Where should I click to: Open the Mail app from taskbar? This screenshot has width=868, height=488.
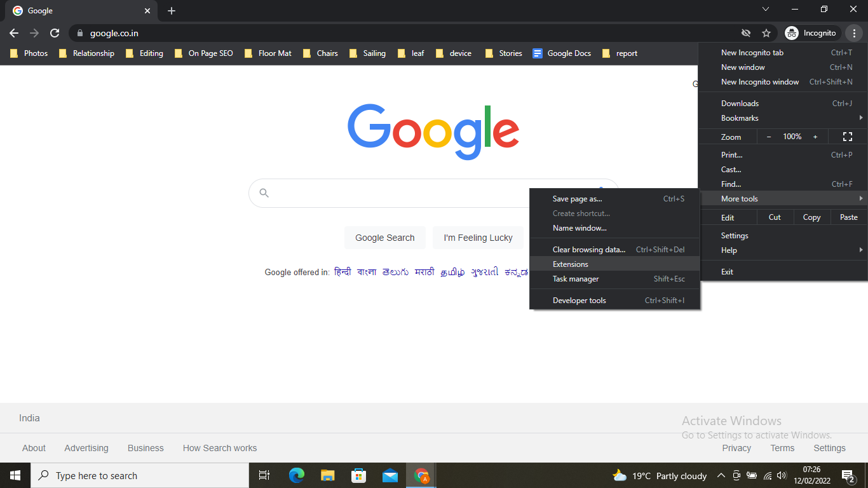(390, 475)
